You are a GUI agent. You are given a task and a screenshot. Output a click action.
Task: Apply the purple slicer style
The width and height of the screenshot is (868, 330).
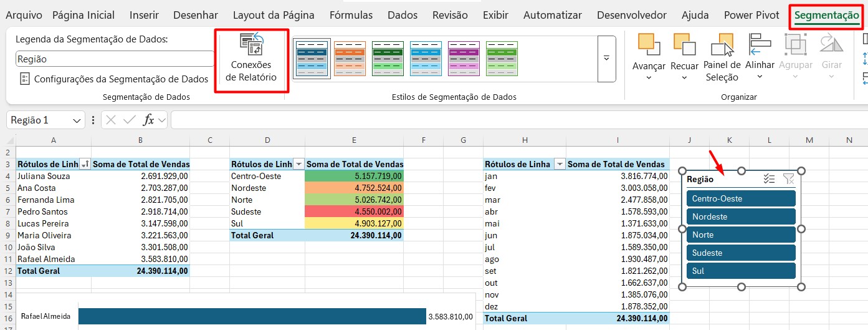point(464,59)
